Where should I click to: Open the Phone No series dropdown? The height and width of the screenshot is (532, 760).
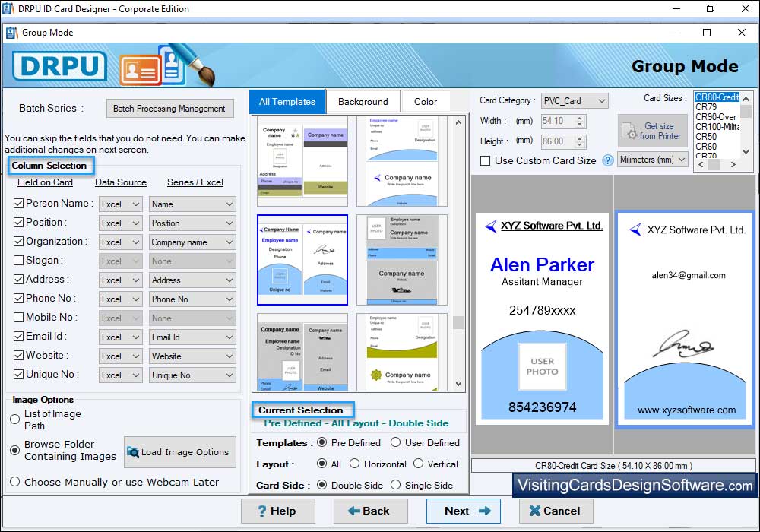pyautogui.click(x=192, y=299)
